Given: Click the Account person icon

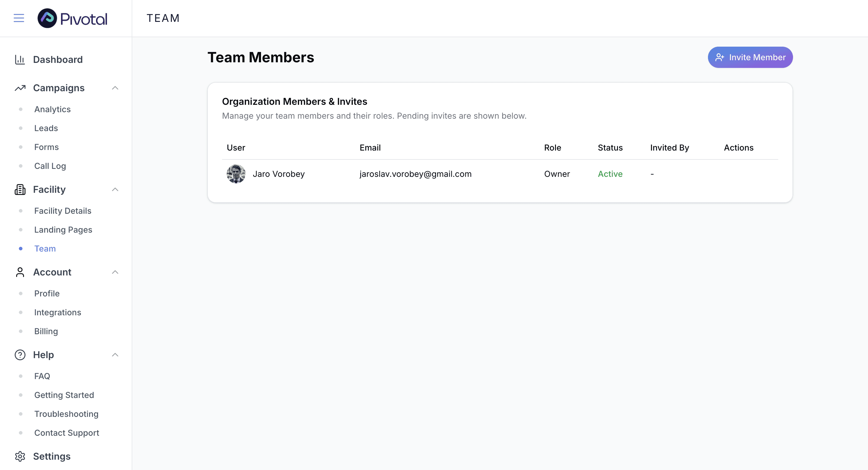Looking at the screenshot, I should tap(20, 272).
